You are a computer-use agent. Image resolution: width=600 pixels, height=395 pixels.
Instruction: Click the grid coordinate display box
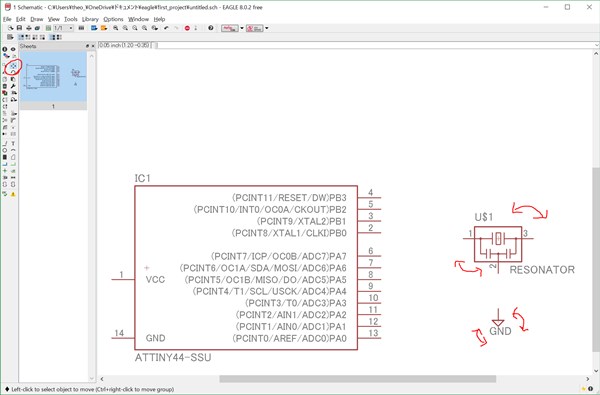pos(124,45)
